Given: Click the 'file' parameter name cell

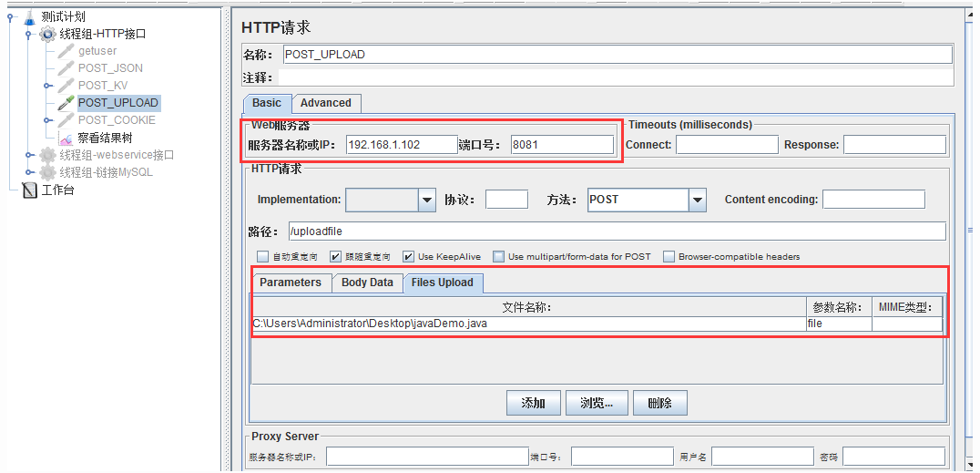Looking at the screenshot, I should [840, 324].
